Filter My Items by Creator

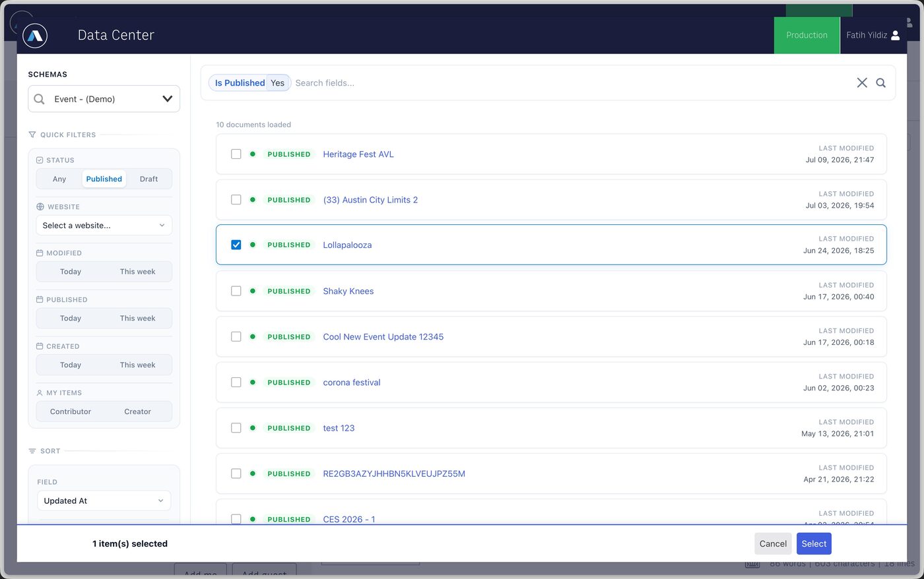click(137, 411)
